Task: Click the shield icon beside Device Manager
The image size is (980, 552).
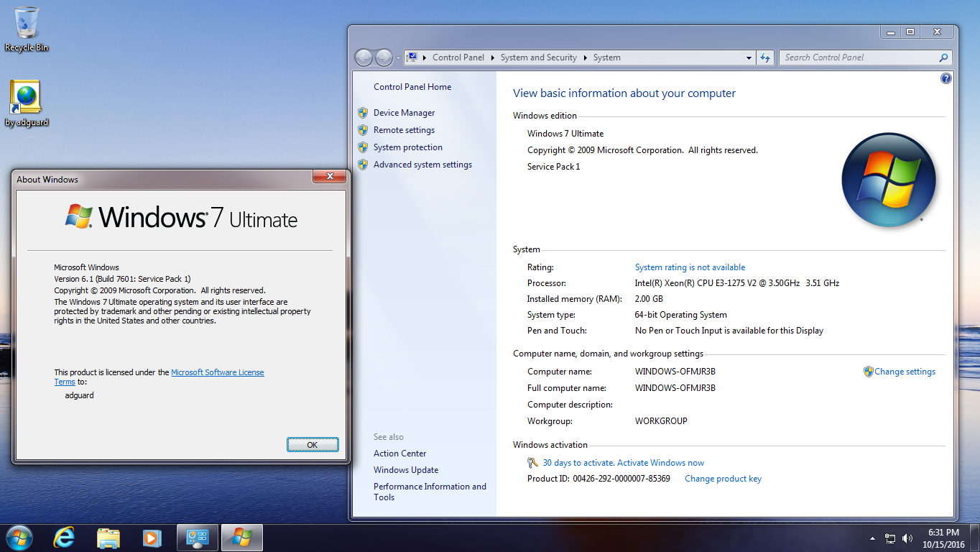Action: [363, 113]
